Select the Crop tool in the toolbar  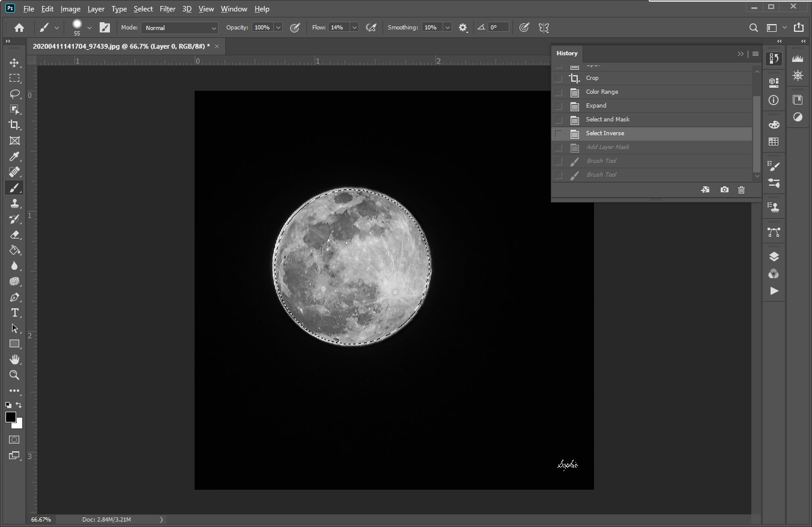click(x=14, y=125)
